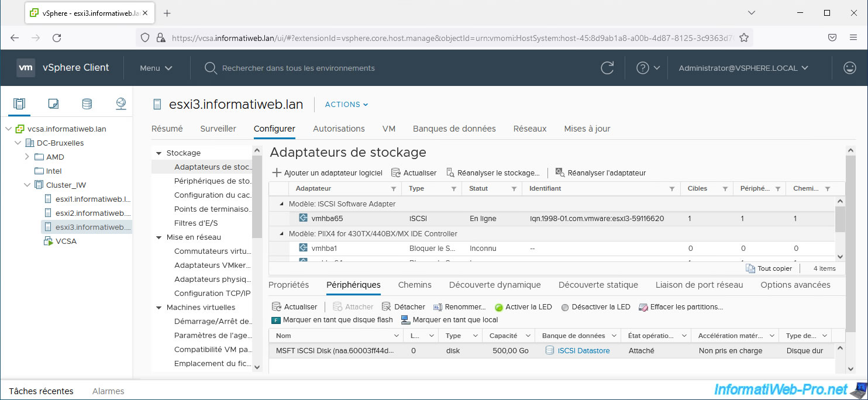Open the Hosts and Clusters inventory icon
868x400 pixels.
pos(19,104)
